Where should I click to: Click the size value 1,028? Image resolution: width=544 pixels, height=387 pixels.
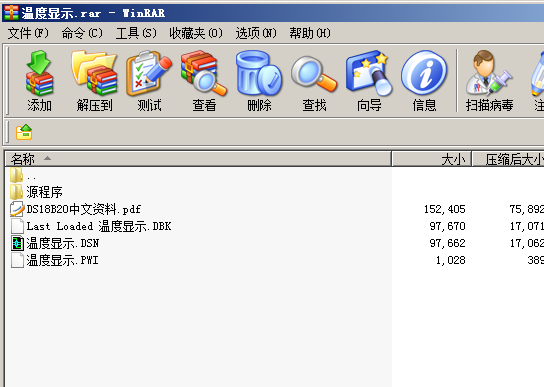pos(450,260)
